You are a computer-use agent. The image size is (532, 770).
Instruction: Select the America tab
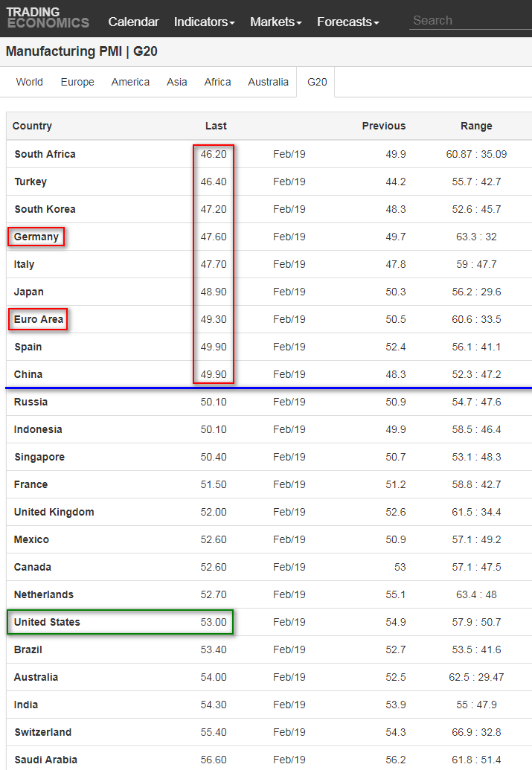click(x=130, y=82)
